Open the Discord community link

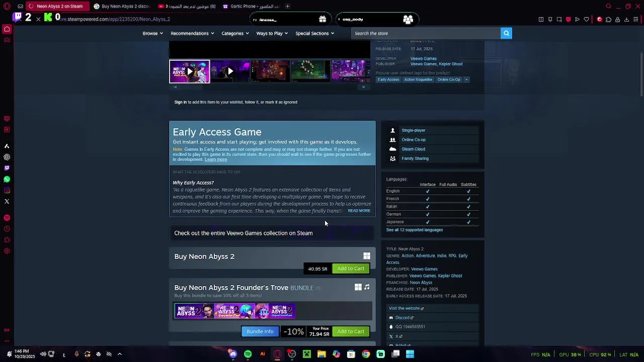point(404,318)
